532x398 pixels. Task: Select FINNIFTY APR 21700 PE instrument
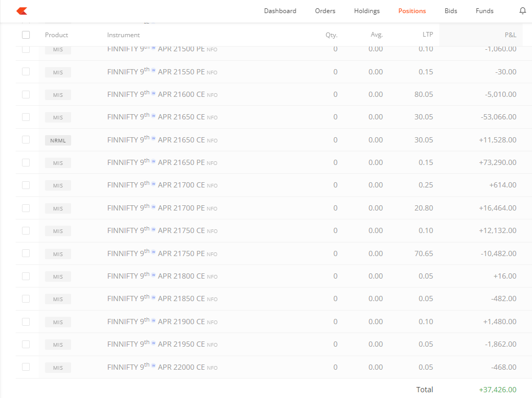click(x=162, y=208)
